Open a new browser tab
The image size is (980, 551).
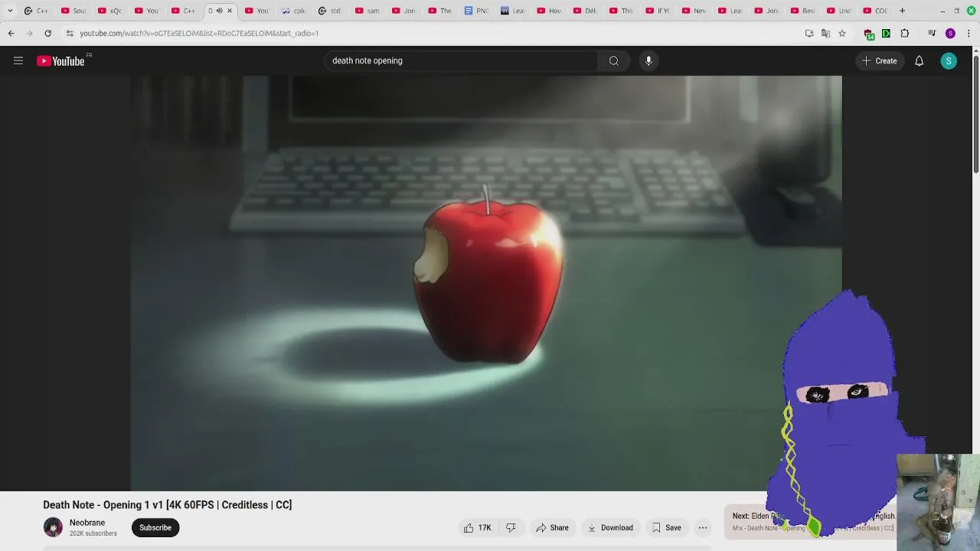[902, 11]
